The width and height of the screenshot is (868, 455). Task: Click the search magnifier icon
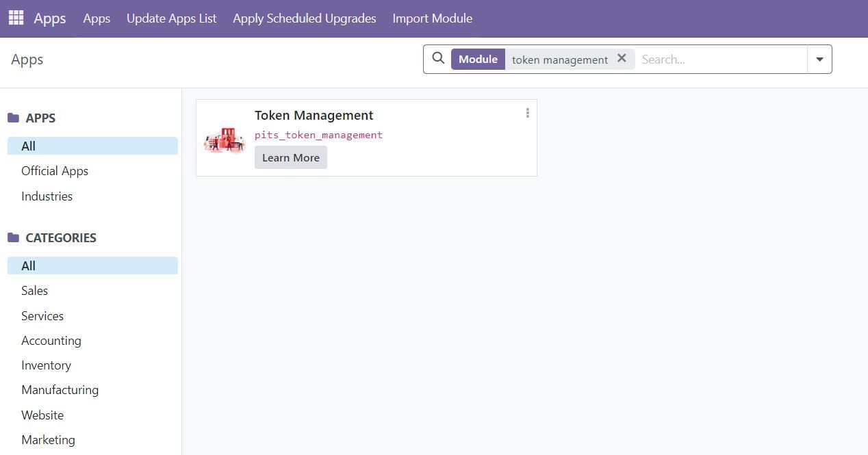(438, 59)
